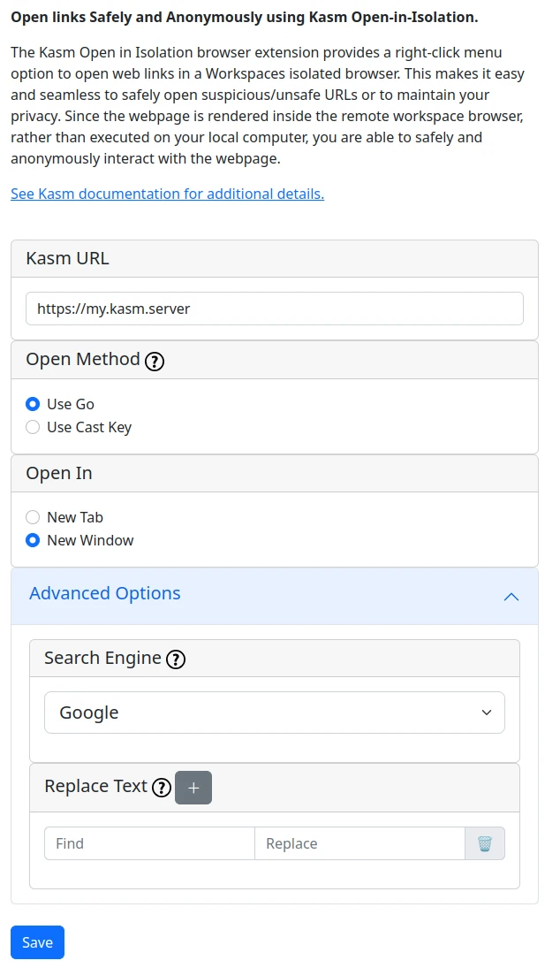
Task: Click the Kasm URL section header
Action: [x=67, y=259]
